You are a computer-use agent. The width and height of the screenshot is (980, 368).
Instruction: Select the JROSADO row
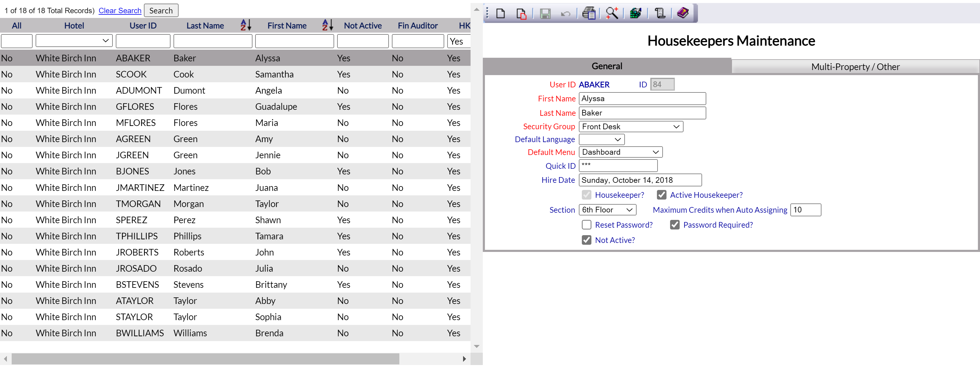click(235, 269)
